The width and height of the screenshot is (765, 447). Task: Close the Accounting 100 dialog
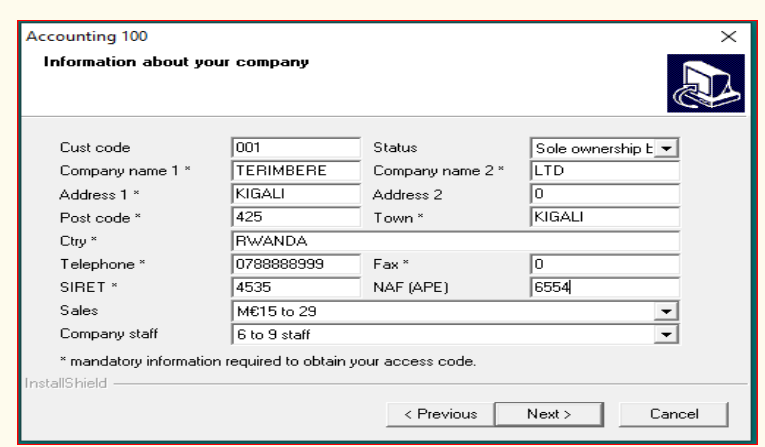tap(728, 37)
